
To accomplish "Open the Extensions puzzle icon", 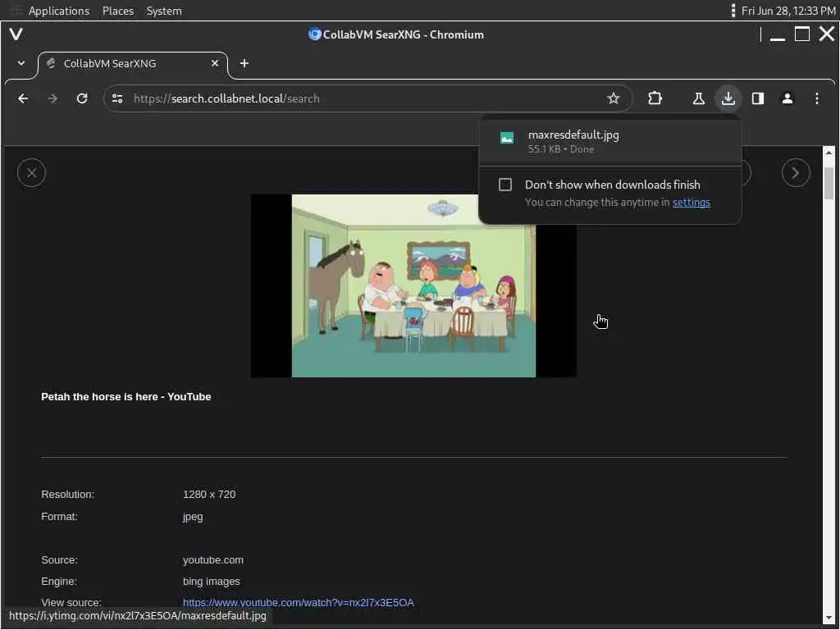I will coord(655,98).
